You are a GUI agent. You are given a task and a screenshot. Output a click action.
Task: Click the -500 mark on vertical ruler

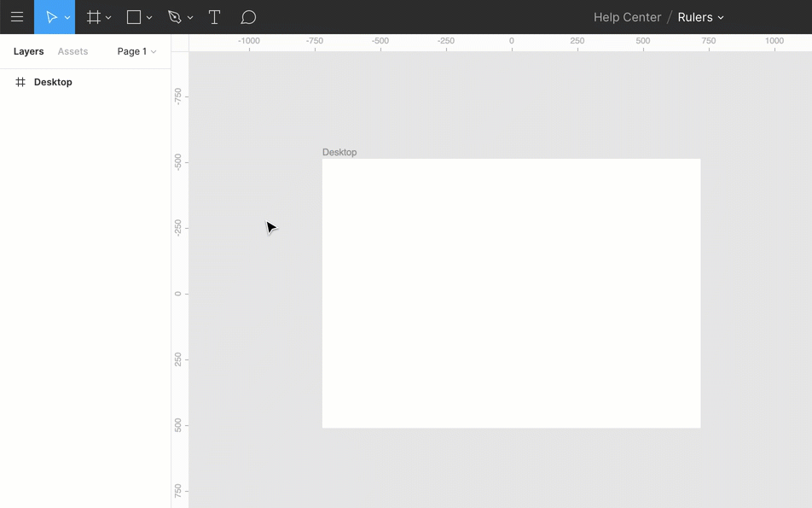[178, 162]
